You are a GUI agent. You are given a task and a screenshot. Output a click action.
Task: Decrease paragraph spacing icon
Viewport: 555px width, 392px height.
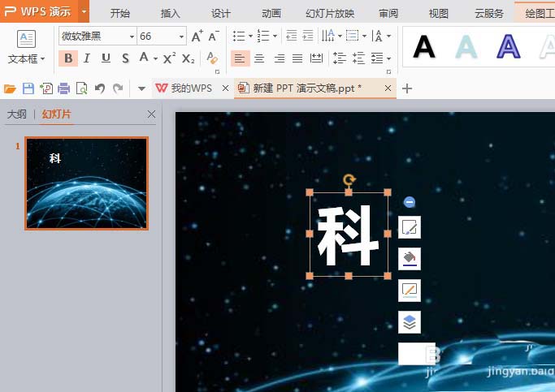coord(358,58)
